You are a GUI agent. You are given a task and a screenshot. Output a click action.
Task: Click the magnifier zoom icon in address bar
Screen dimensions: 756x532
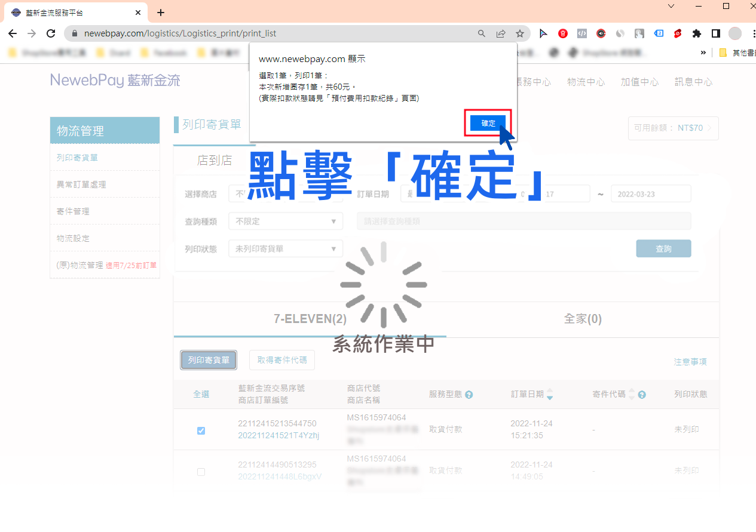click(x=482, y=33)
